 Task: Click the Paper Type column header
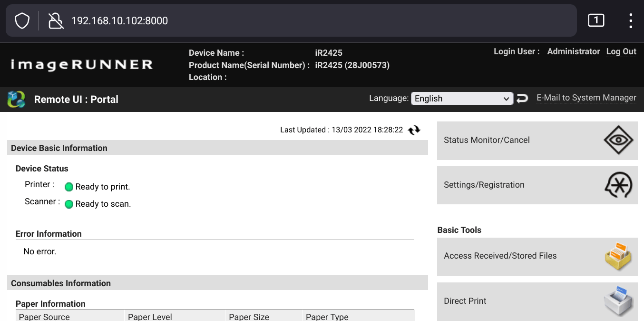click(x=358, y=316)
